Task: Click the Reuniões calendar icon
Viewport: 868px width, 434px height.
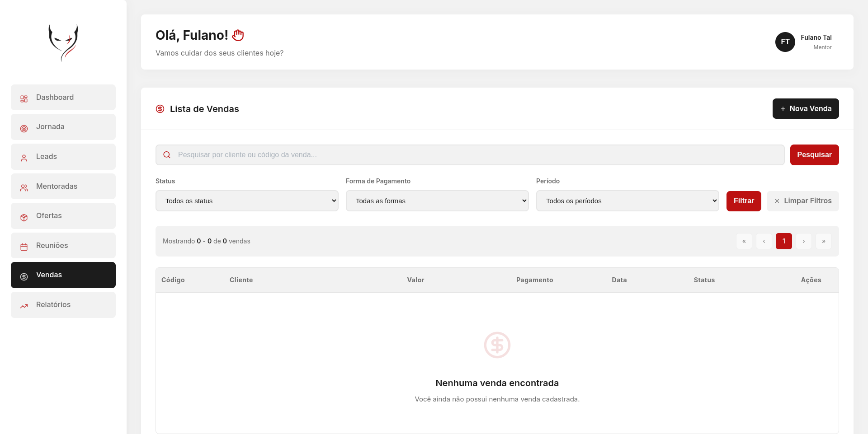Action: click(24, 247)
